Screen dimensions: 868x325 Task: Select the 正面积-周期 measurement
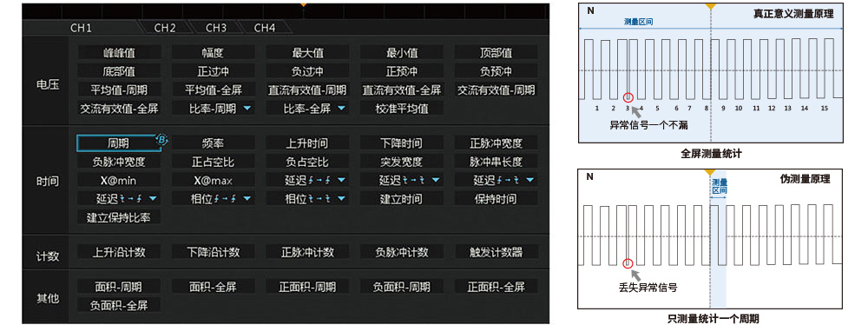tap(308, 287)
